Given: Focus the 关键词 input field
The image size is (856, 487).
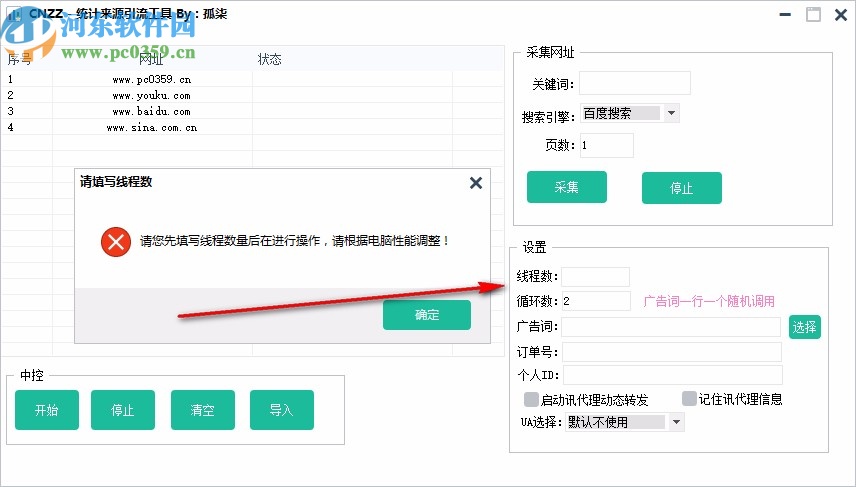Looking at the screenshot, I should 635,83.
